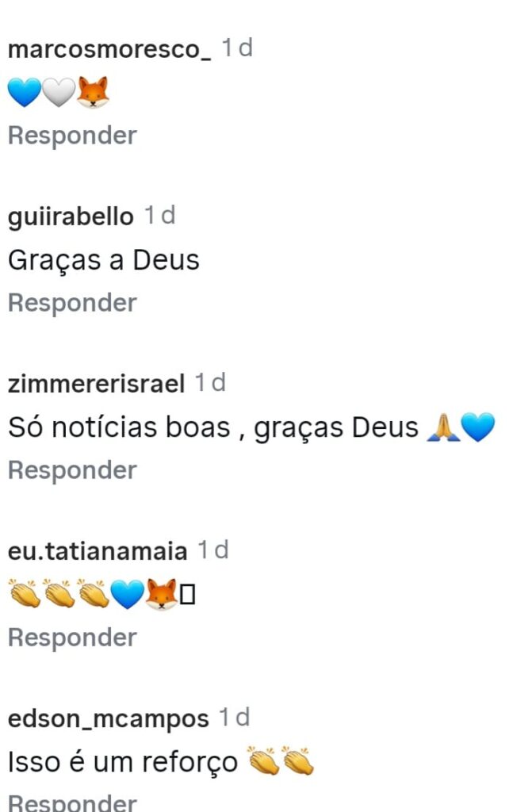513x812 pixels.
Task: Reply to guiirabello comment via Responder
Action: (72, 303)
